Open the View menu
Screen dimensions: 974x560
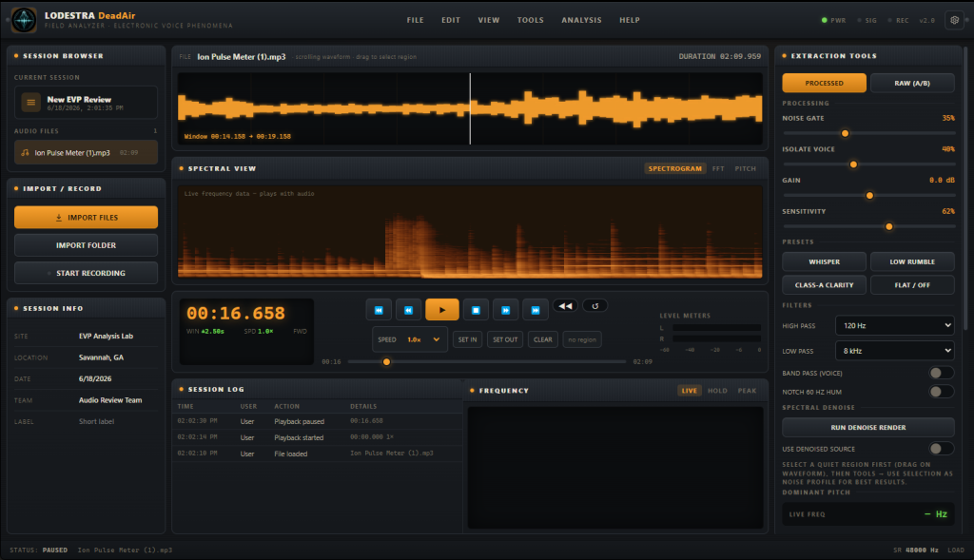point(489,20)
